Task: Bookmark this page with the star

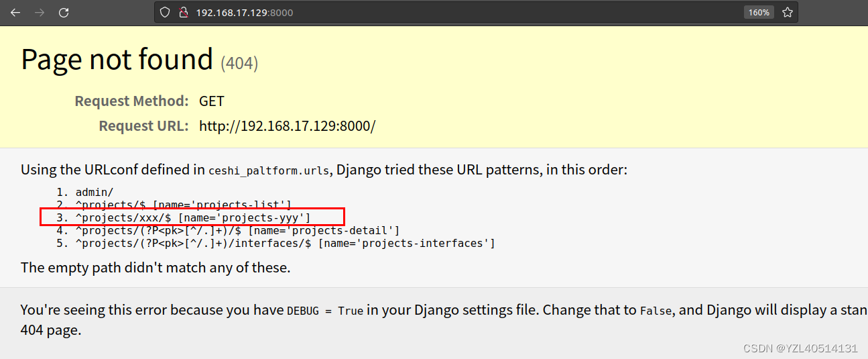Action: (788, 12)
